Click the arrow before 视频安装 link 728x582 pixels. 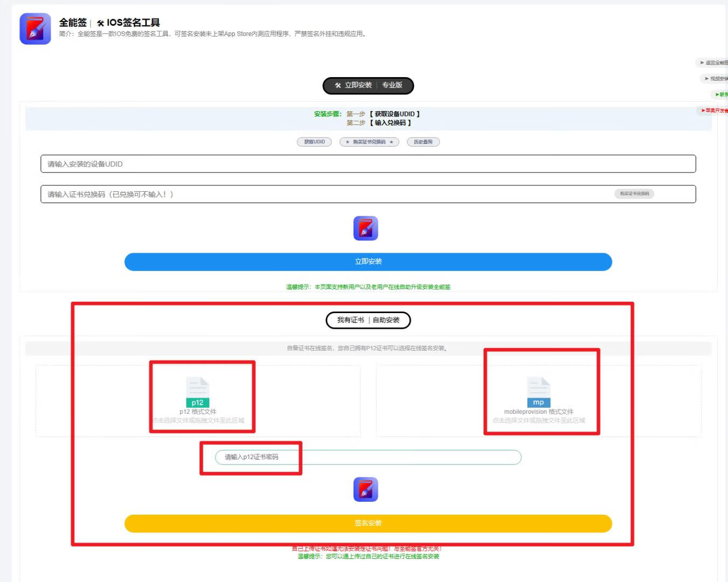point(706,79)
